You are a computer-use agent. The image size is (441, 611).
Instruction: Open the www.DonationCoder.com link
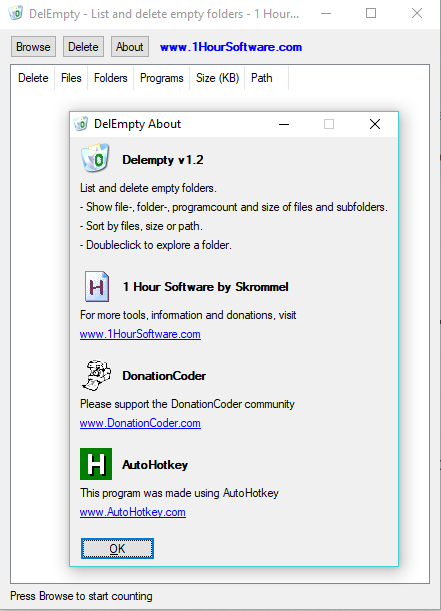point(140,423)
